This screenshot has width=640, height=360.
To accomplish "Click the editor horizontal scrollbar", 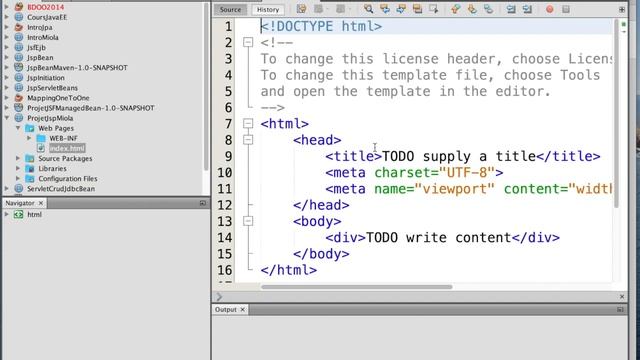I will coord(357,287).
